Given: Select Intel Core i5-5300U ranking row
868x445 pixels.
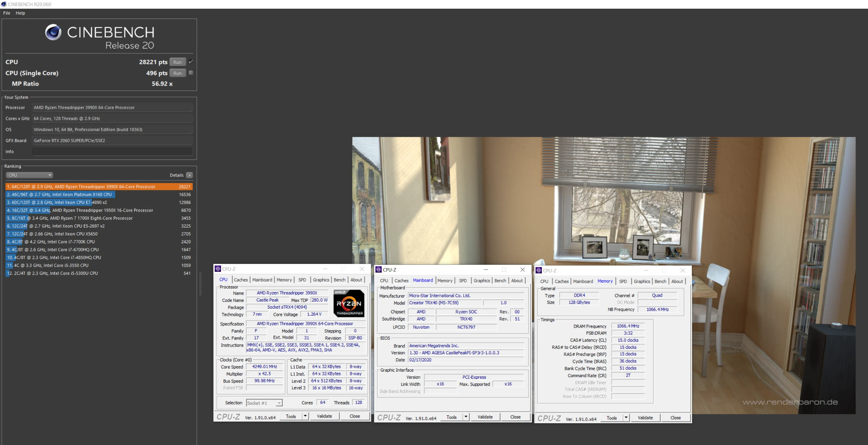Looking at the screenshot, I should pos(99,273).
